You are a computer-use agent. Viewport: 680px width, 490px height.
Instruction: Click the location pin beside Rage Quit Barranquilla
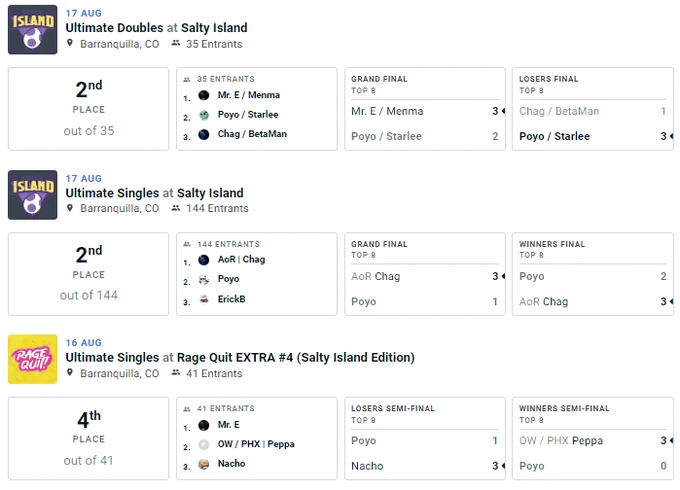coord(70,372)
